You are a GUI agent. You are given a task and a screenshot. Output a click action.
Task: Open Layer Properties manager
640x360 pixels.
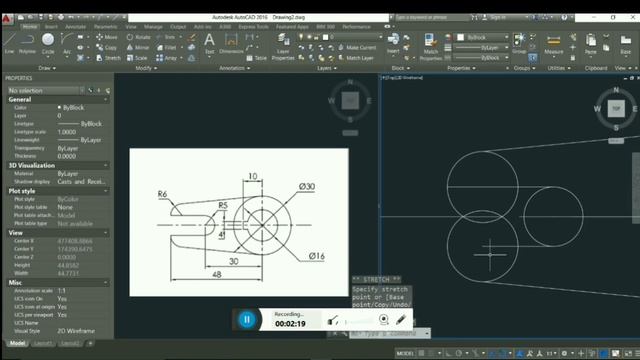283,47
